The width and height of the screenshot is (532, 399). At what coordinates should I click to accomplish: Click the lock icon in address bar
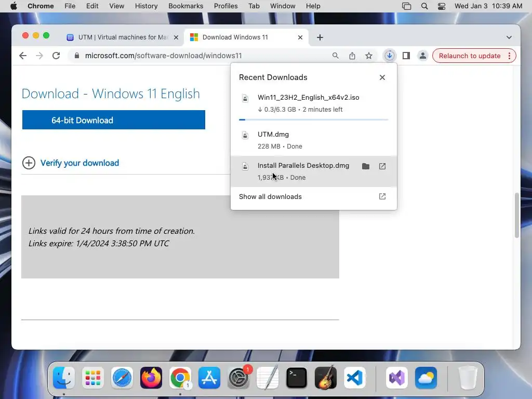tap(77, 56)
